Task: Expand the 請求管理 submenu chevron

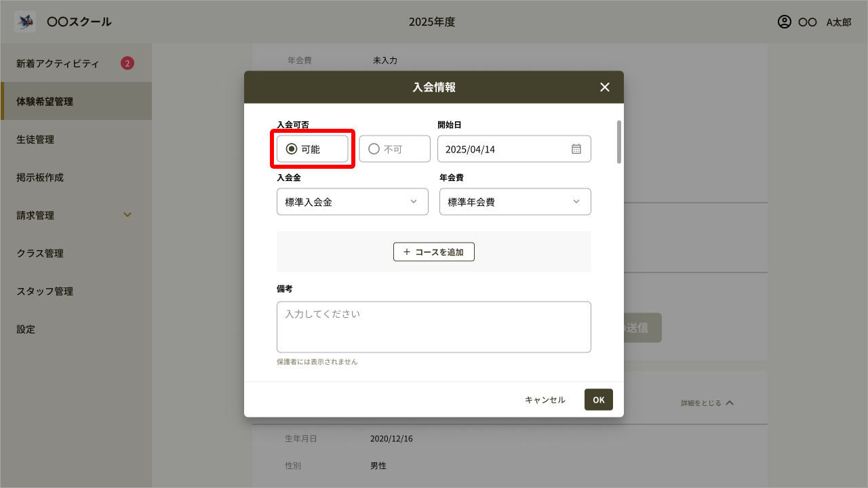Action: pos(127,215)
